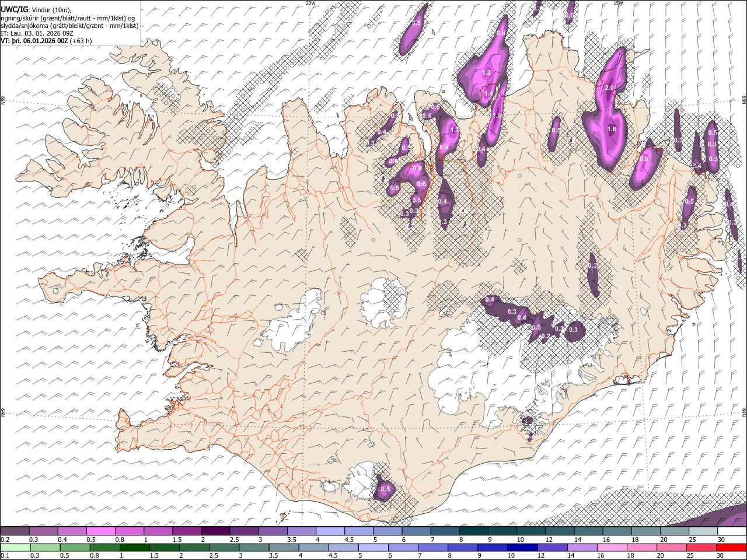747x560 pixels.
Task: Click the "slydda/snjókoma" legend description line
Action: (69, 26)
